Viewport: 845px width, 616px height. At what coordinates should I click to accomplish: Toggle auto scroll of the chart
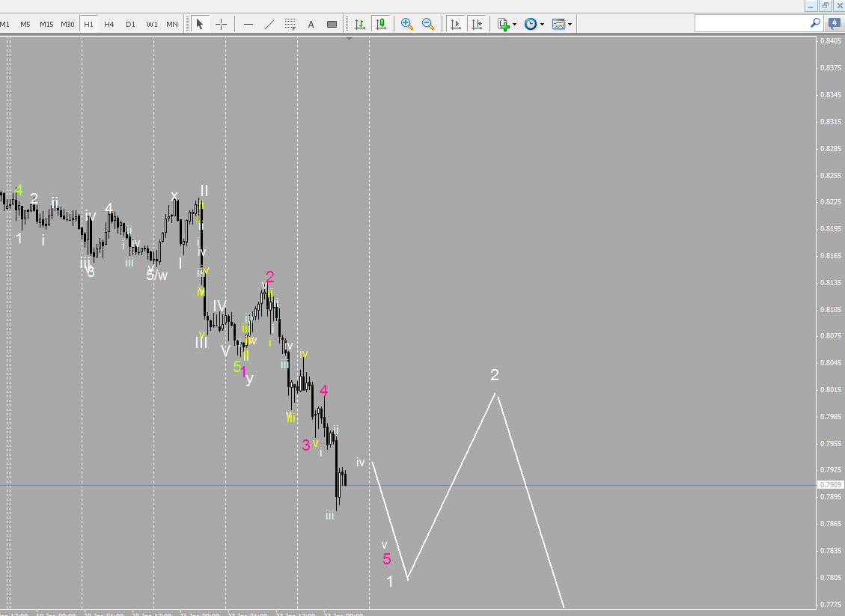click(456, 23)
